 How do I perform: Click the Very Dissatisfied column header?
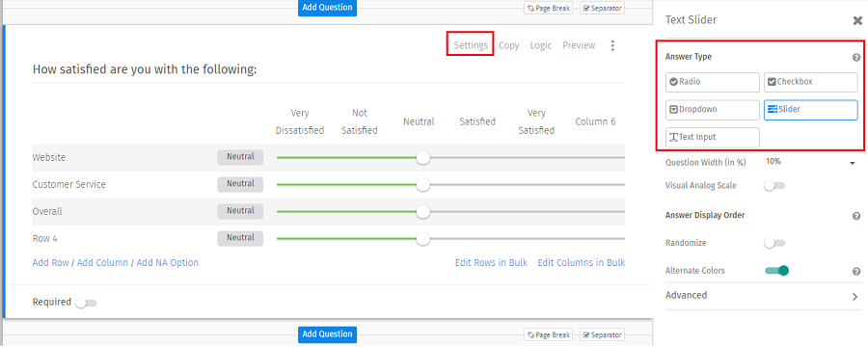[x=300, y=121]
